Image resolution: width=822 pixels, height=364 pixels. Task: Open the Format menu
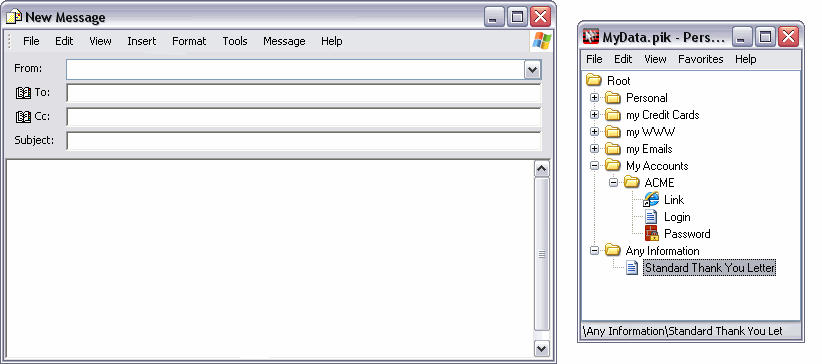pos(189,41)
